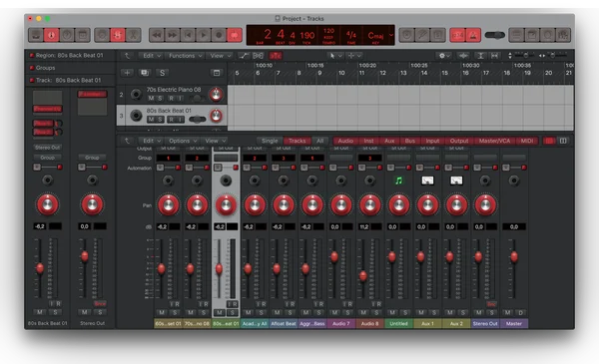Open the Command-click tool menu
Screen dimensions: 599x364
pyautogui.click(x=354, y=56)
